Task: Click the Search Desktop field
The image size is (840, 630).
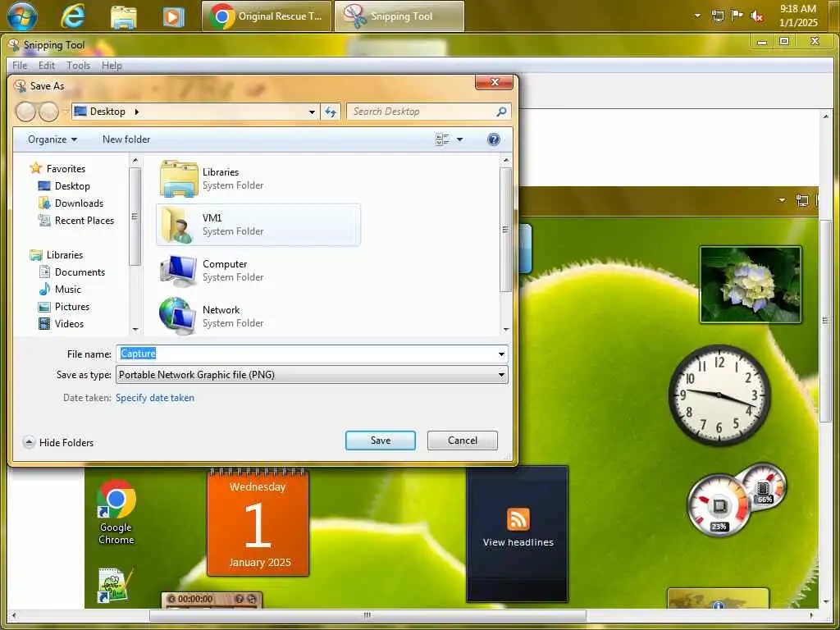Action: tap(428, 112)
